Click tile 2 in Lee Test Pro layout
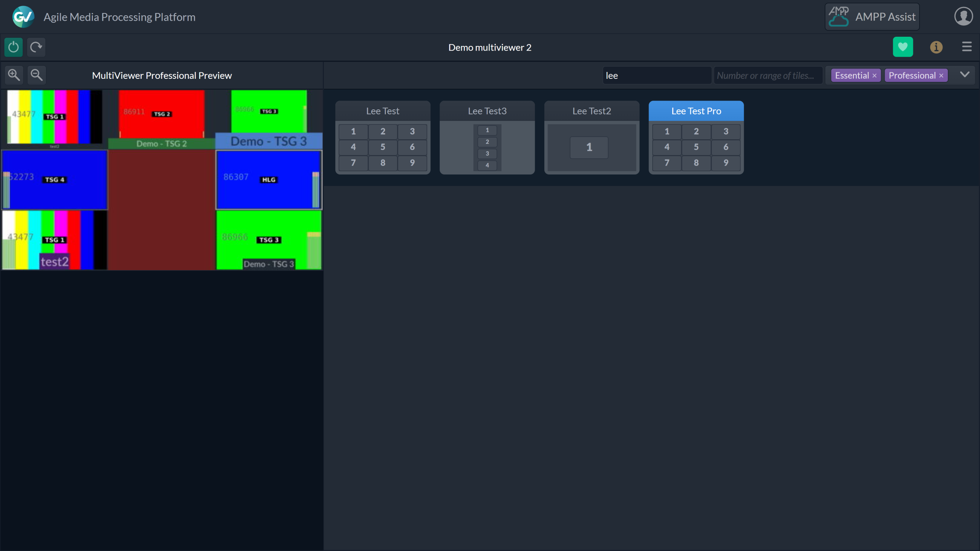This screenshot has width=980, height=551. [x=696, y=132]
